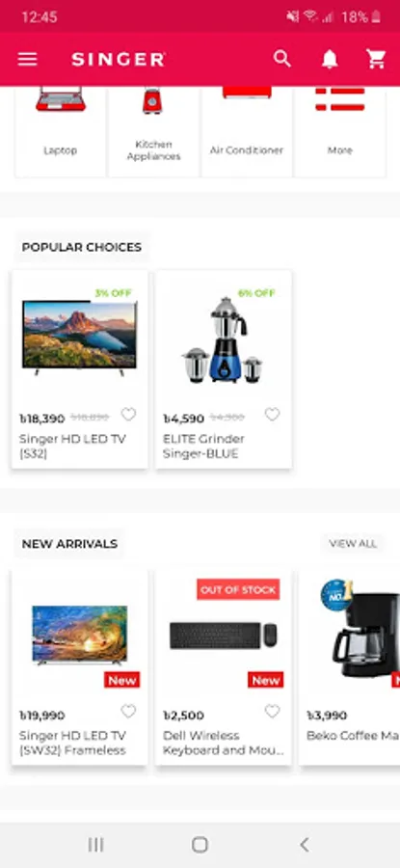Select the Kitchen Appliances category
Screen dimensions: 400x868
tap(153, 131)
